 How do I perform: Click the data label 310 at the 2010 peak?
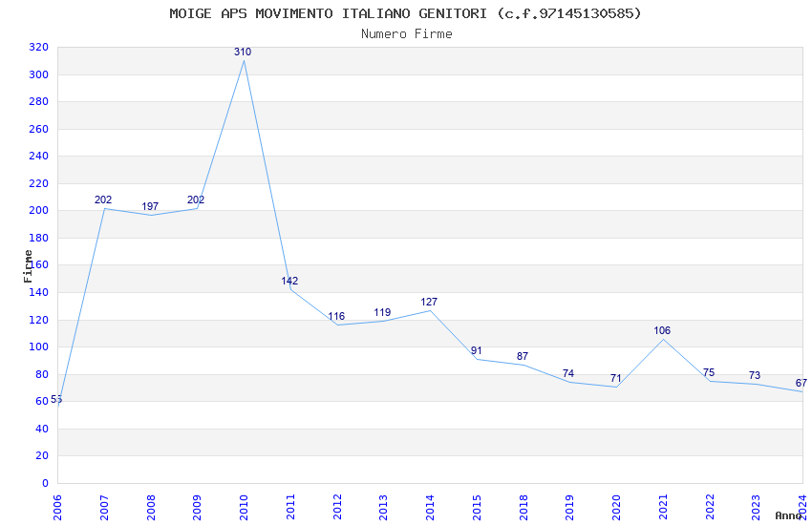pos(243,52)
